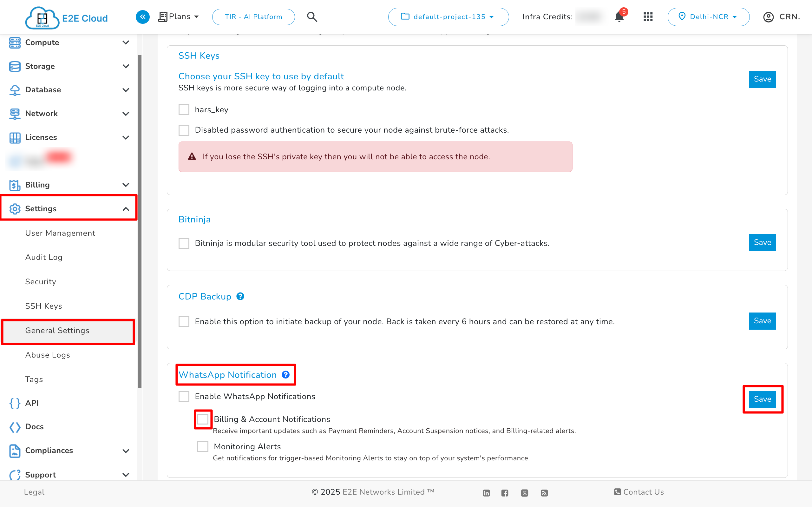Screen dimensions: 812x507
Task: Expand the Delhi-NCR region selector
Action: click(x=708, y=17)
